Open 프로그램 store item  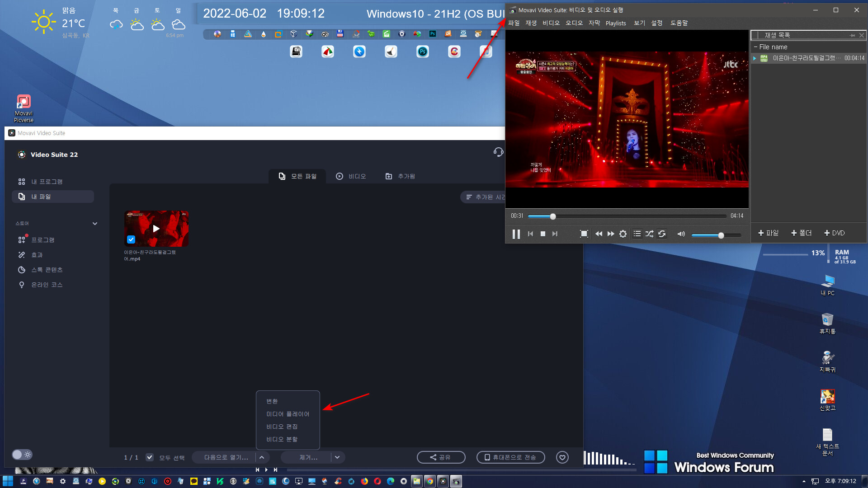[x=43, y=240]
